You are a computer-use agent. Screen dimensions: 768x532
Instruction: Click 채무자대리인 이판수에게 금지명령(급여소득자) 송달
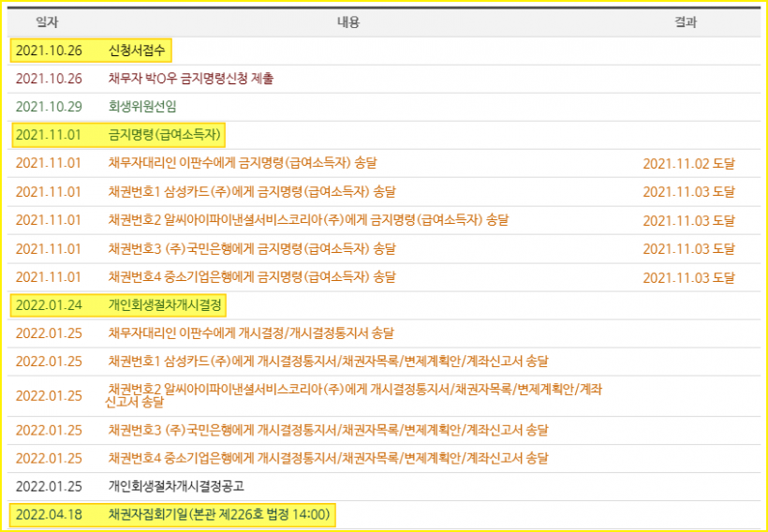point(243,163)
